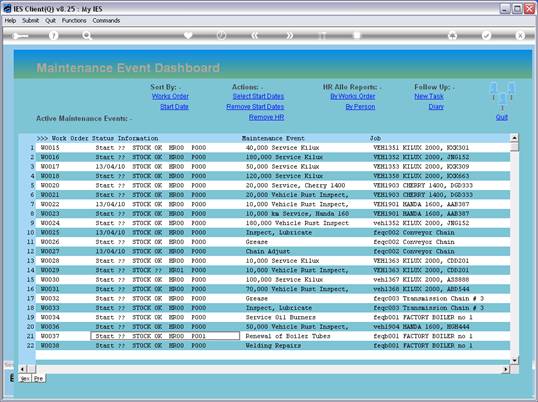The width and height of the screenshot is (538, 402).
Task: Click the heart favorites icon
Action: point(188,35)
